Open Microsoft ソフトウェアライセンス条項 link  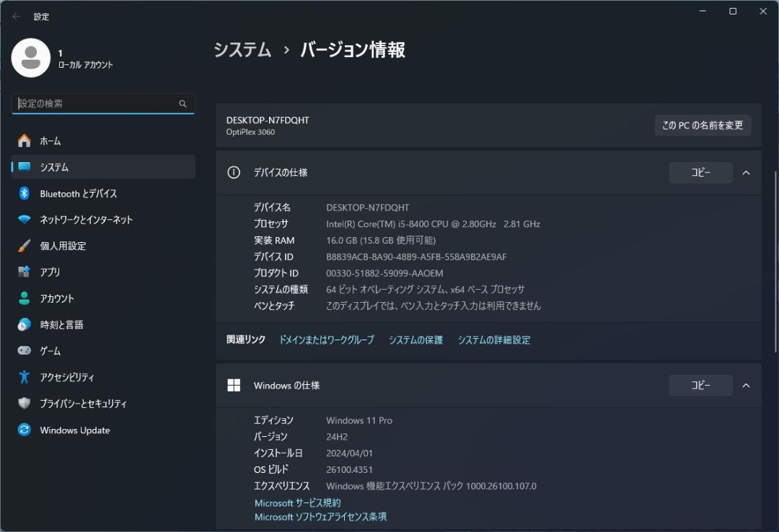(320, 517)
